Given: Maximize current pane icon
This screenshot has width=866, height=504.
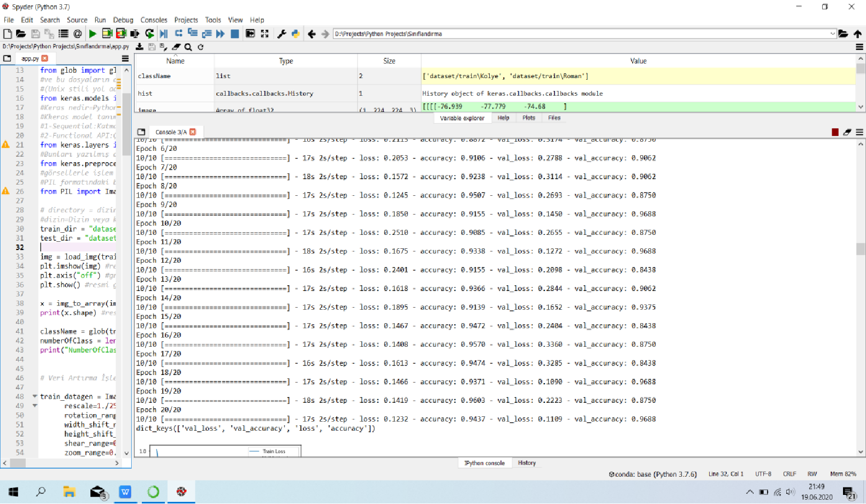Looking at the screenshot, I should [x=250, y=34].
